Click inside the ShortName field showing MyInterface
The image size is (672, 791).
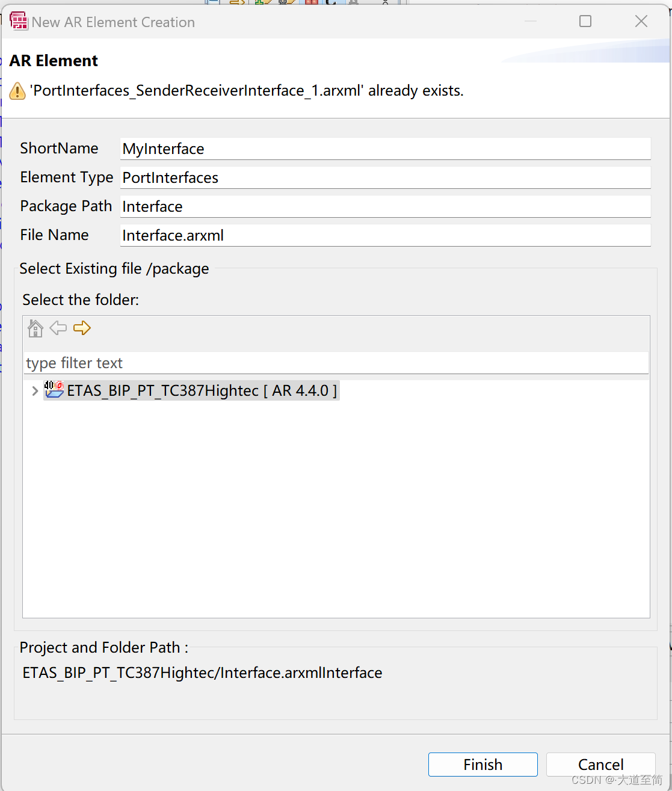coord(385,149)
